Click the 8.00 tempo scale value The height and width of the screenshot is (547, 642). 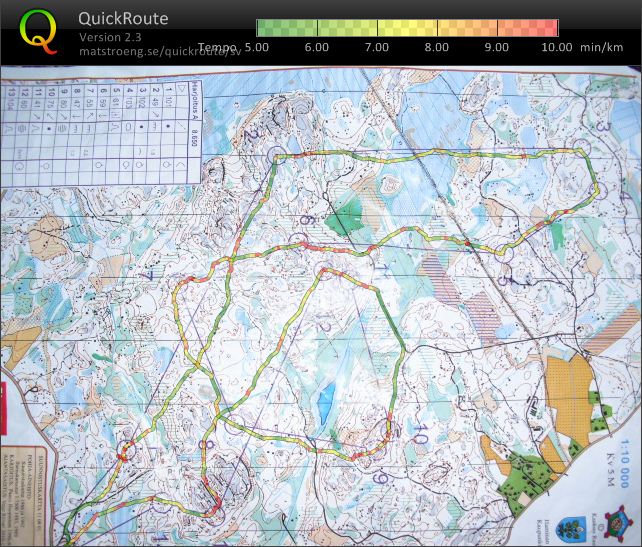(x=436, y=47)
